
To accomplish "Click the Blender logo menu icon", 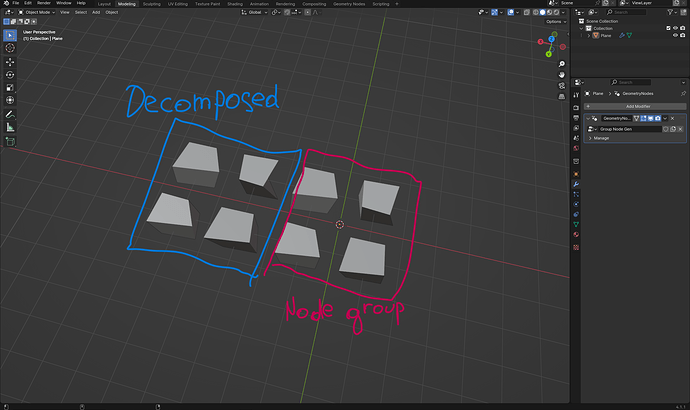I will [x=6, y=3].
